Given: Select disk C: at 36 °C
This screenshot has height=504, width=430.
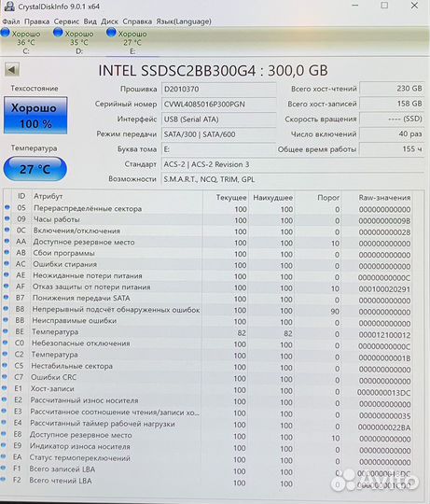Looking at the screenshot, I should (x=21, y=42).
